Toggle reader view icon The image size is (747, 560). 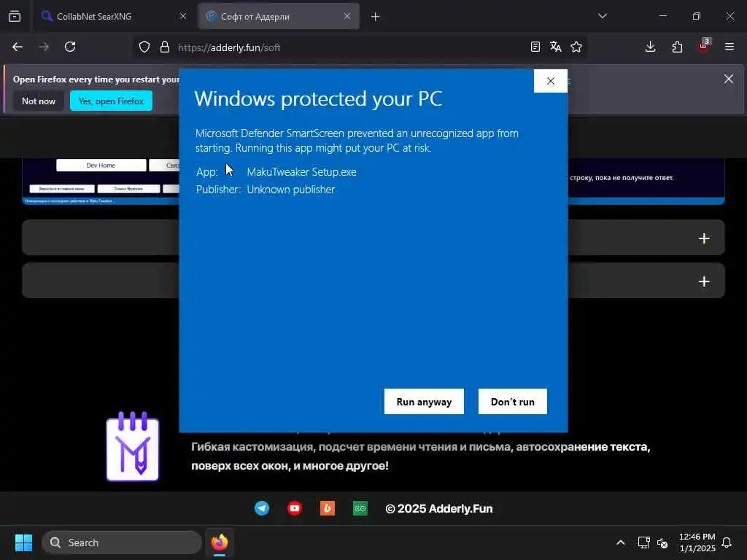click(x=535, y=47)
